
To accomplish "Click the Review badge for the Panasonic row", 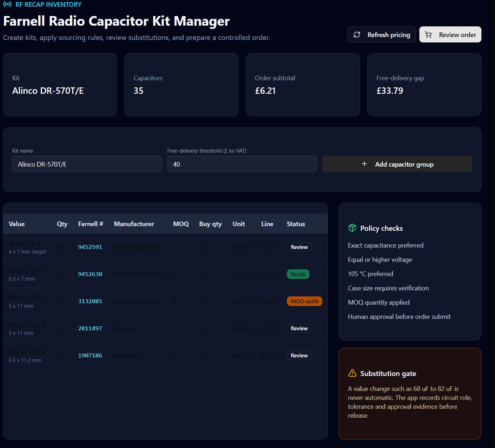I will point(299,355).
